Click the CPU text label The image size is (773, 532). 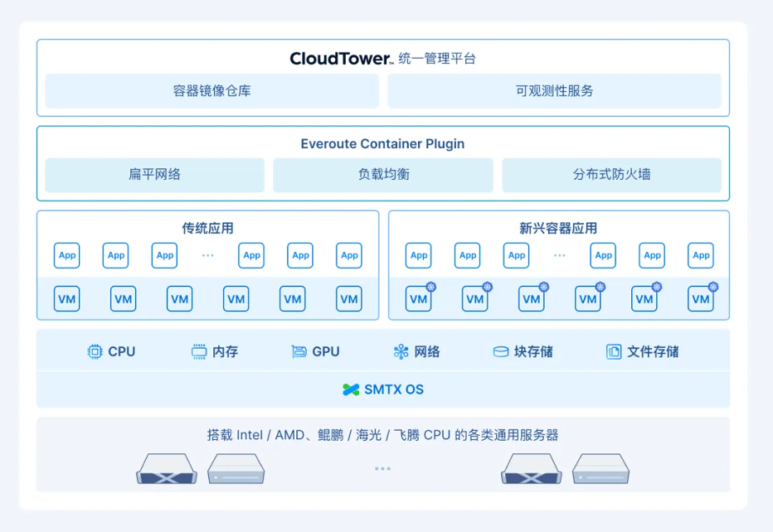point(122,351)
